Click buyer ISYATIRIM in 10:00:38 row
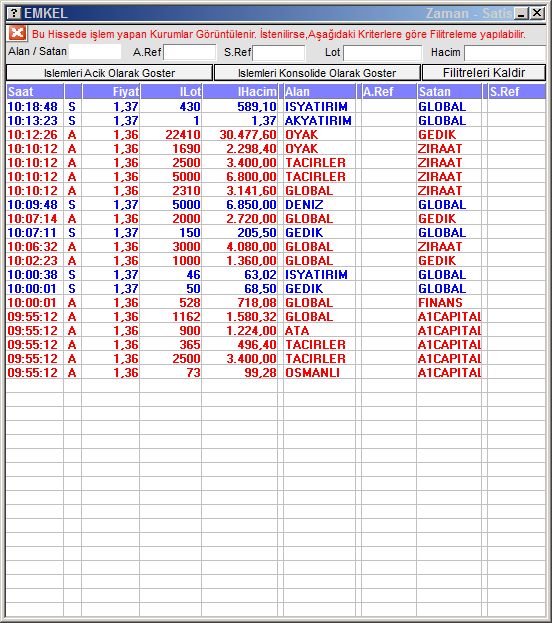The width and height of the screenshot is (552, 623). (316, 275)
